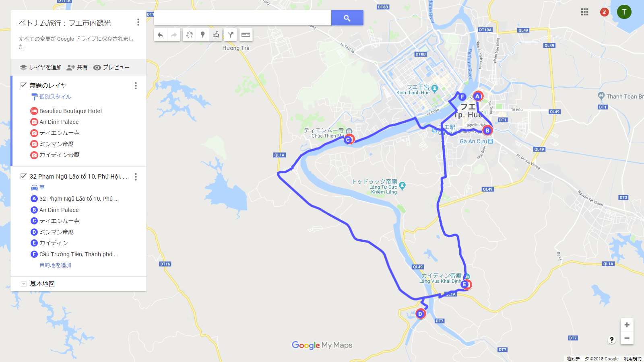The height and width of the screenshot is (362, 644).
Task: Select the measure distance ruler tool
Action: [x=246, y=35]
